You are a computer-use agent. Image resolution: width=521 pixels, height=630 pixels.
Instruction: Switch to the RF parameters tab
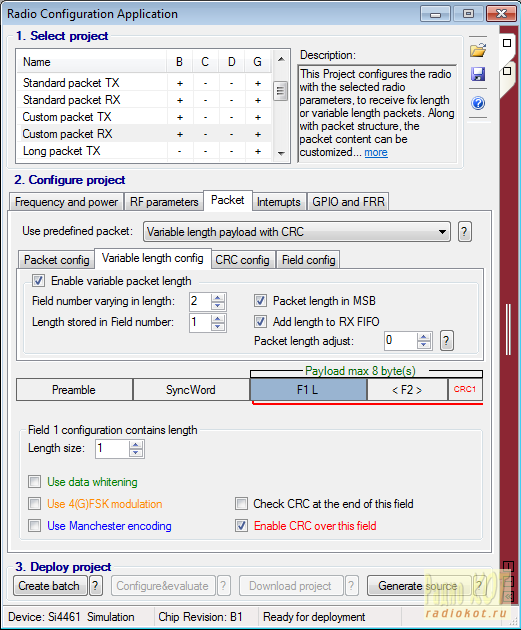click(x=164, y=202)
